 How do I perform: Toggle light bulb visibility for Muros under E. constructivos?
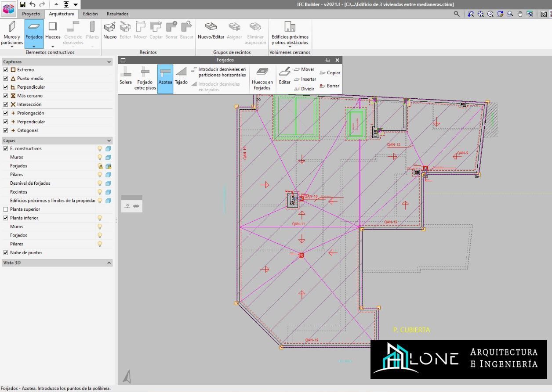click(x=100, y=157)
